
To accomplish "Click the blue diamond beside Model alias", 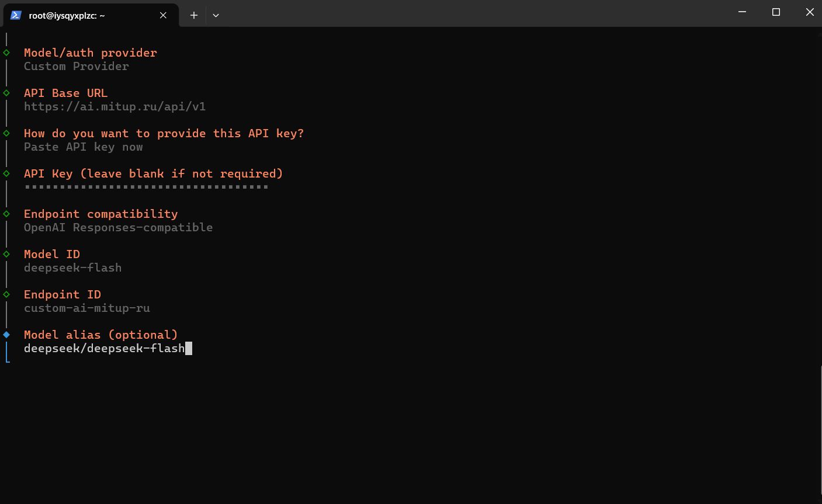I will pyautogui.click(x=6, y=335).
